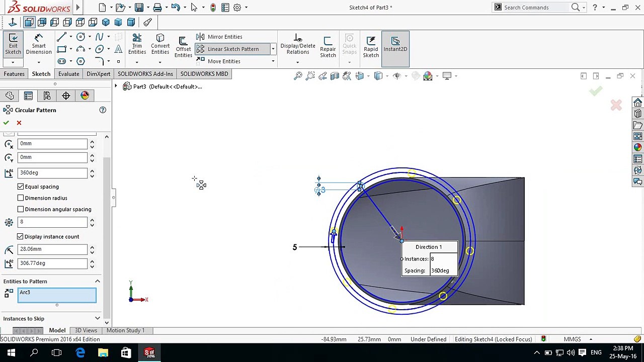Click the Print icon
The width and height of the screenshot is (644, 362).
point(157,8)
